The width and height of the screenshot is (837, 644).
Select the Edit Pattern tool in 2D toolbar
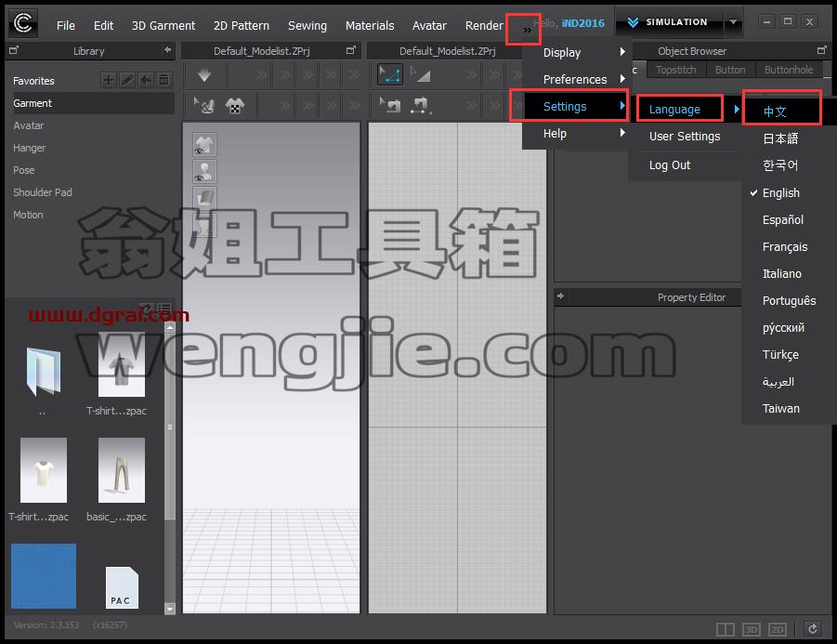point(390,74)
